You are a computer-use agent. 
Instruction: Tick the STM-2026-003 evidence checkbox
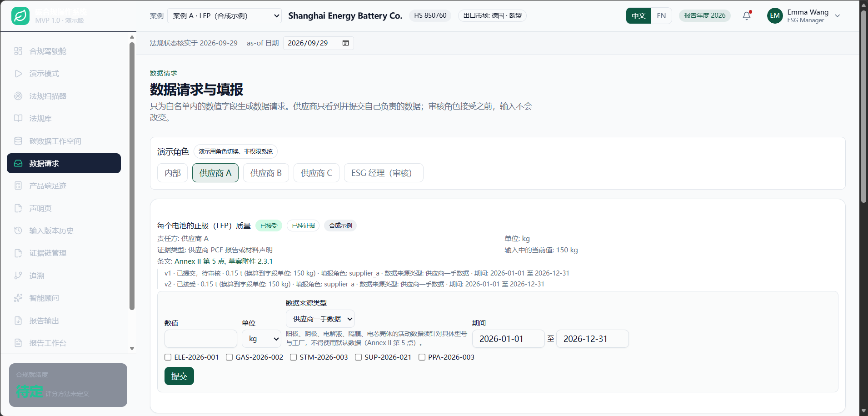click(x=293, y=357)
